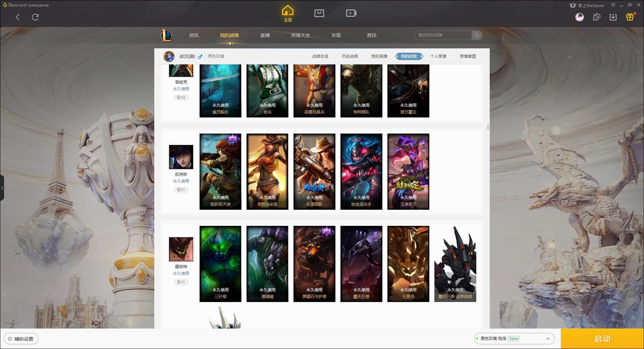
Task: Open the 历史战绩 sub-tab
Action: (350, 56)
